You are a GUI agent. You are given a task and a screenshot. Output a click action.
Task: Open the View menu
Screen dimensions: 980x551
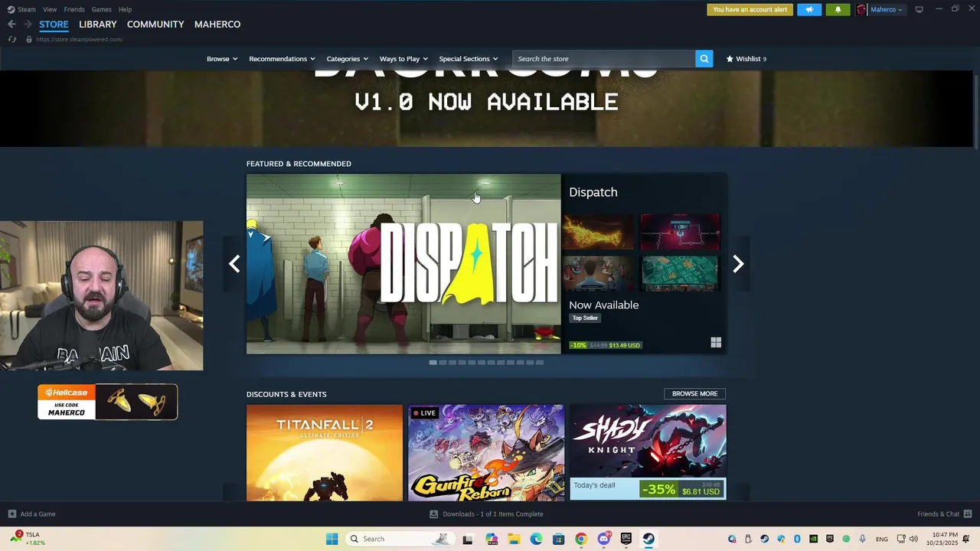tap(50, 9)
